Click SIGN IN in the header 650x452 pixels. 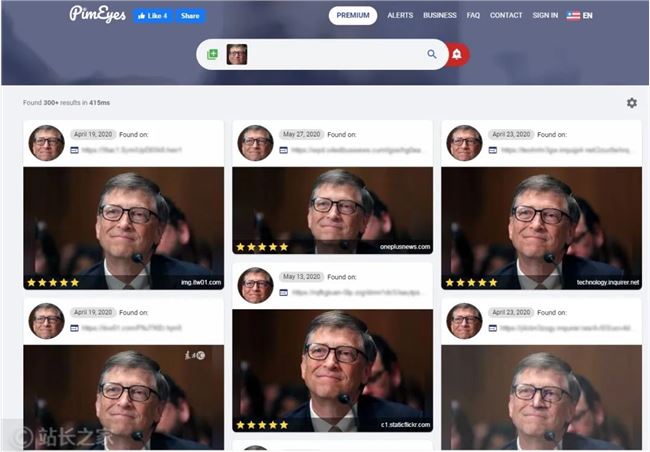coord(545,16)
